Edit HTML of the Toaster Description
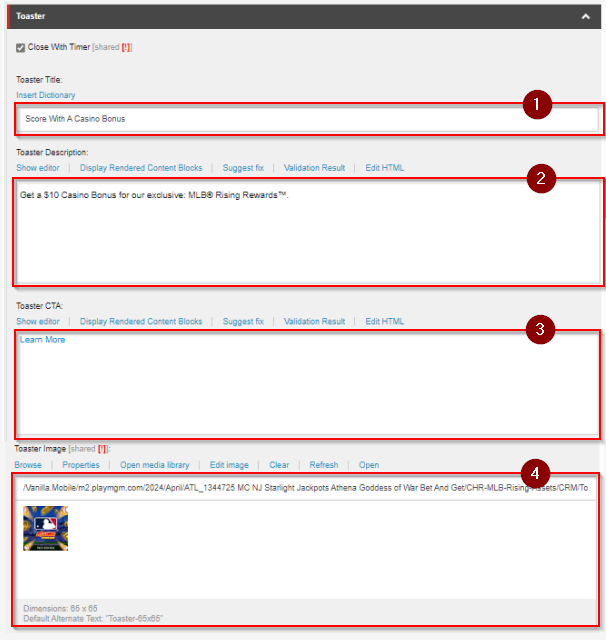 (384, 168)
